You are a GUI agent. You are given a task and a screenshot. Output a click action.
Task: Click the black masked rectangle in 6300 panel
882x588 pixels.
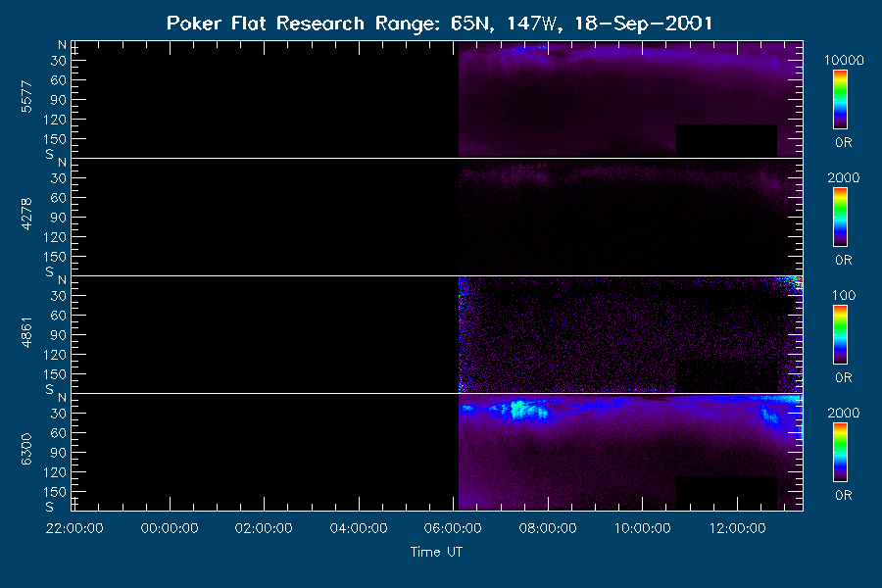pyautogui.click(x=726, y=493)
